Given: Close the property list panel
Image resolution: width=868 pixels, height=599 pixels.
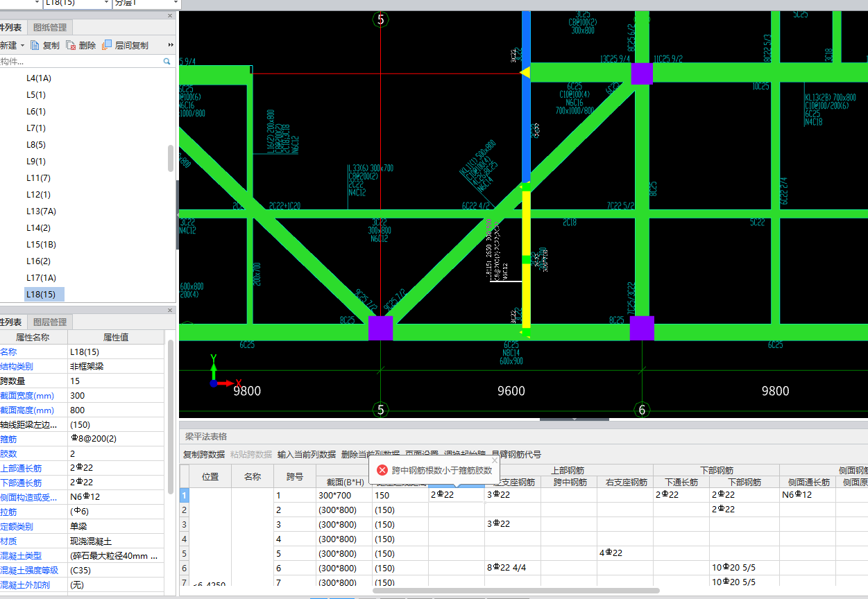Looking at the screenshot, I should pyautogui.click(x=171, y=310).
